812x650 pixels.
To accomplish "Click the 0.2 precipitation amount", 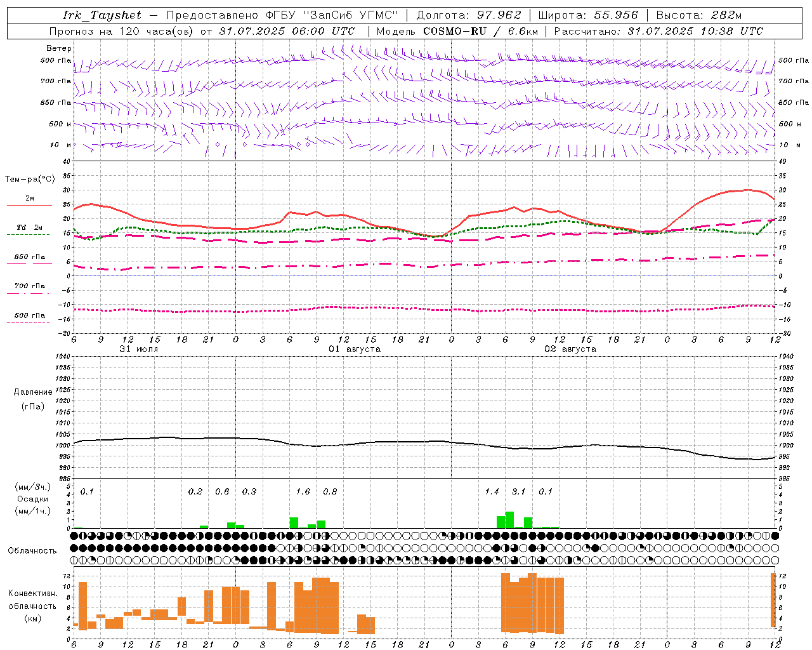I will point(195,491).
